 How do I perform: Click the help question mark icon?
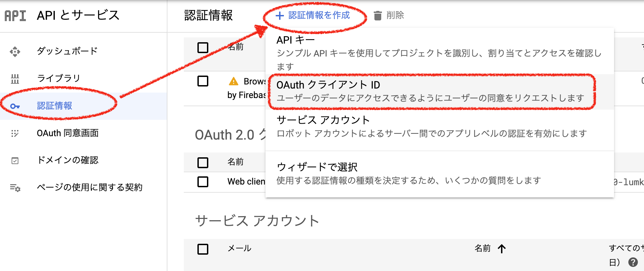click(633, 262)
